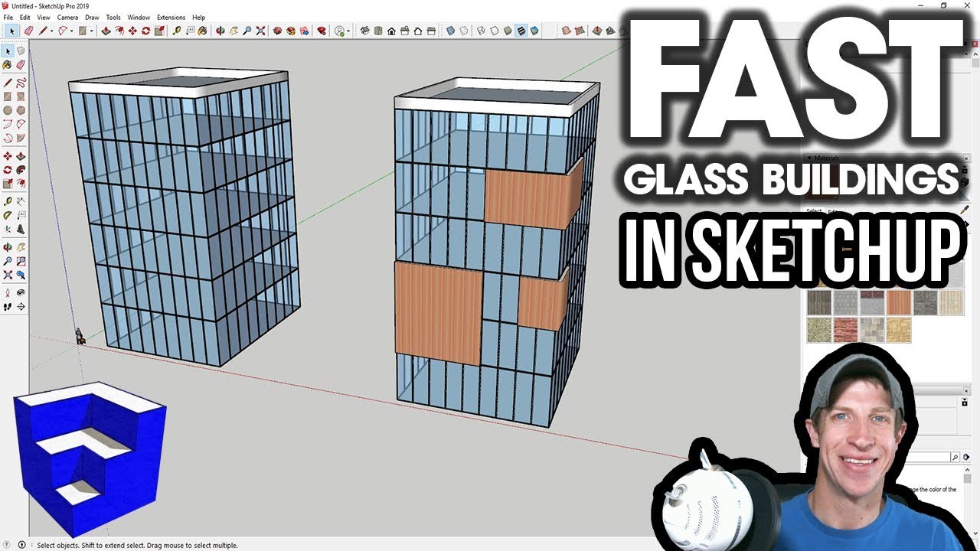Select the Paint Bucket in top toolbar

point(202,31)
